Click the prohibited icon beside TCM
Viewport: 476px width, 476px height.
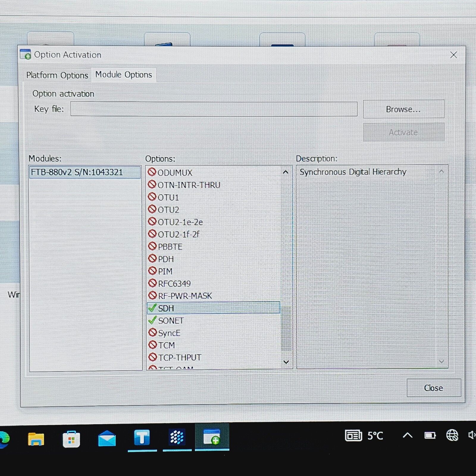tap(153, 345)
